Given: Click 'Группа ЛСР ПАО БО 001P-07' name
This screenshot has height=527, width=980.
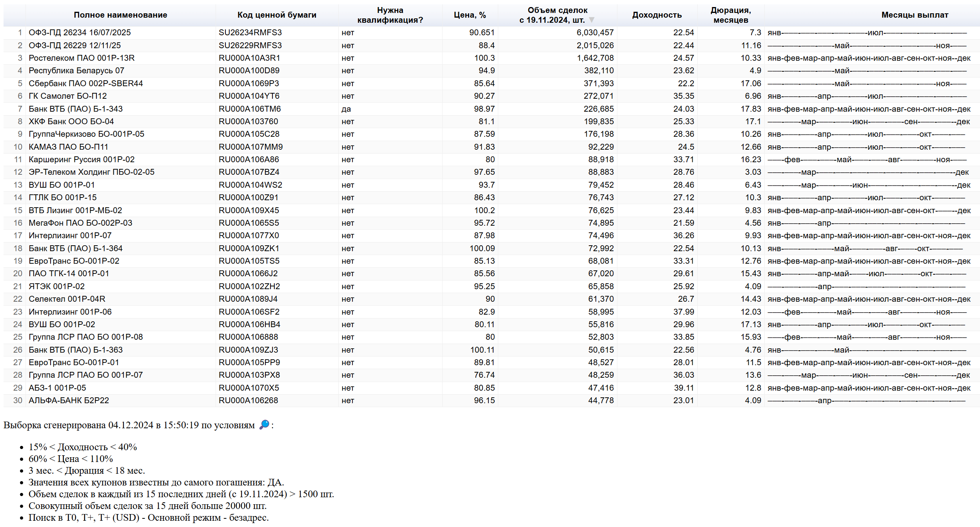Looking at the screenshot, I should (x=85, y=375).
